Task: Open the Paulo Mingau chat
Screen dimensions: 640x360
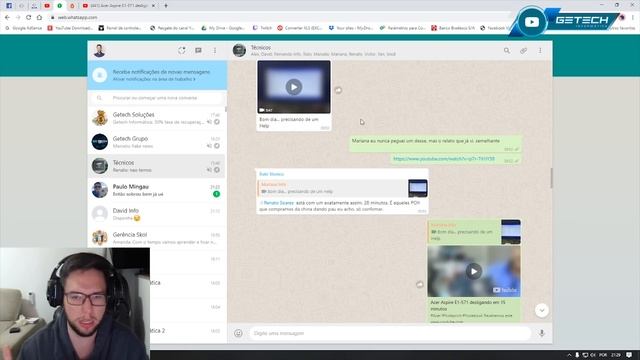Action: coord(157,190)
